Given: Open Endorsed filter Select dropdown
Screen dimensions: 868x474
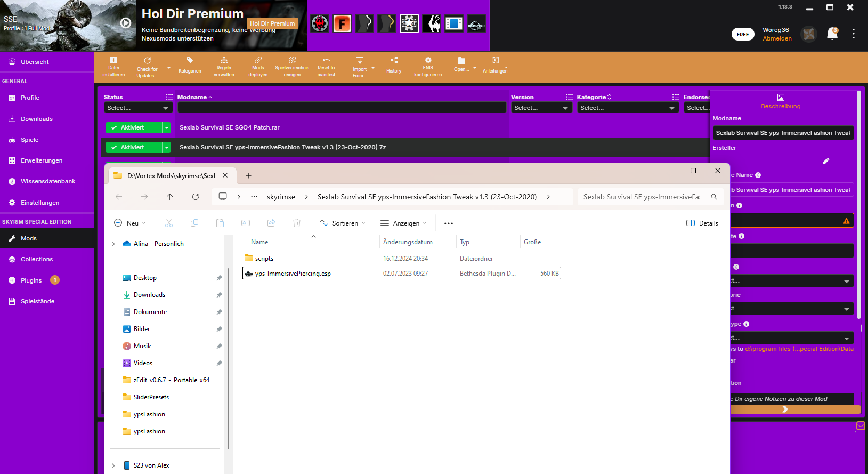Looking at the screenshot, I should (x=697, y=108).
